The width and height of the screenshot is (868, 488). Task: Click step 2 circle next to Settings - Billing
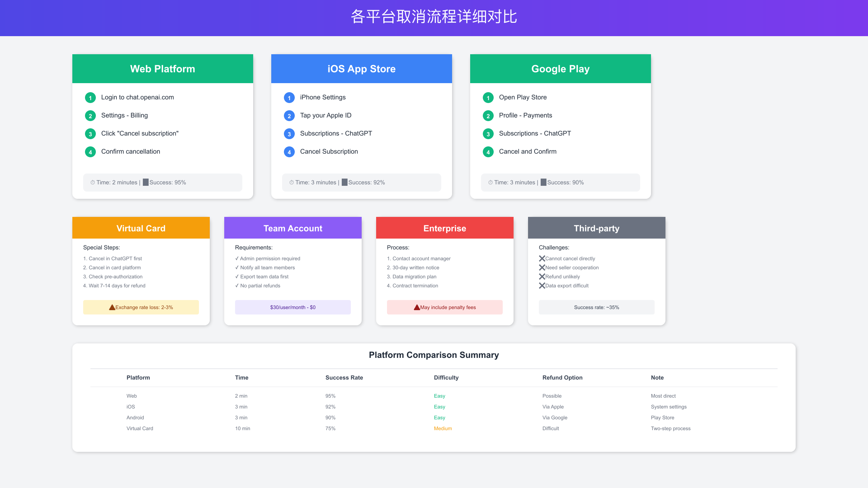tap(90, 116)
